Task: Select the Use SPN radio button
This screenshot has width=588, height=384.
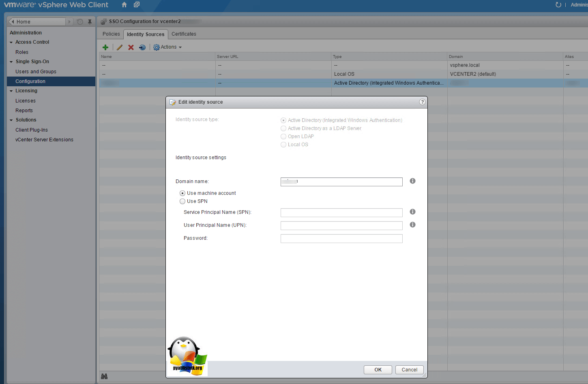Action: 182,201
